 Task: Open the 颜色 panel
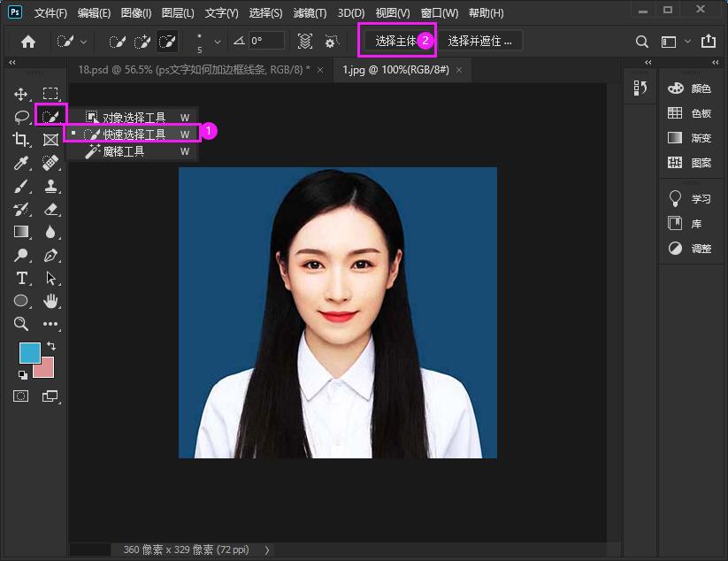689,88
